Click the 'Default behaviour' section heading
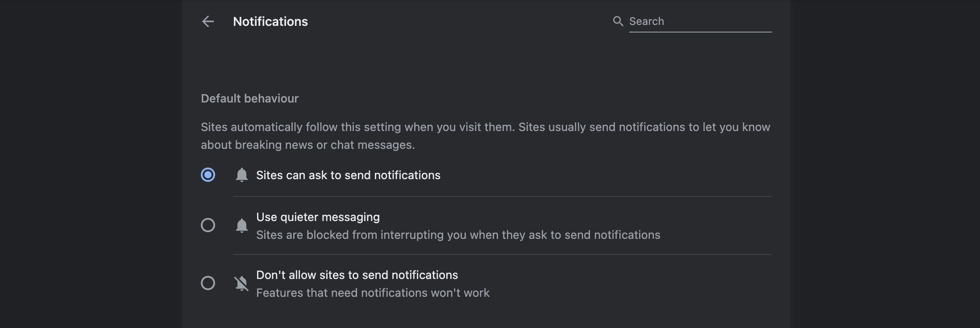This screenshot has height=328, width=980. tap(249, 98)
